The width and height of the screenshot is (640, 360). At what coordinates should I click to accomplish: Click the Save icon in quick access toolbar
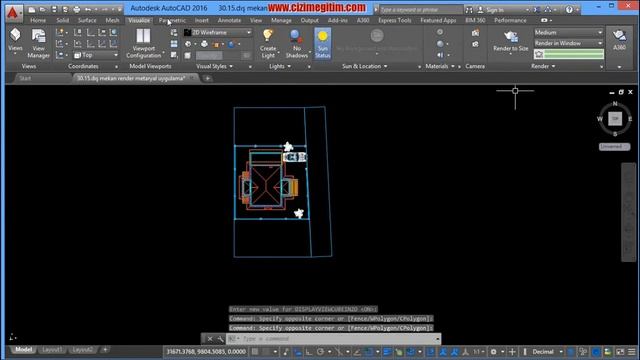pos(54,9)
